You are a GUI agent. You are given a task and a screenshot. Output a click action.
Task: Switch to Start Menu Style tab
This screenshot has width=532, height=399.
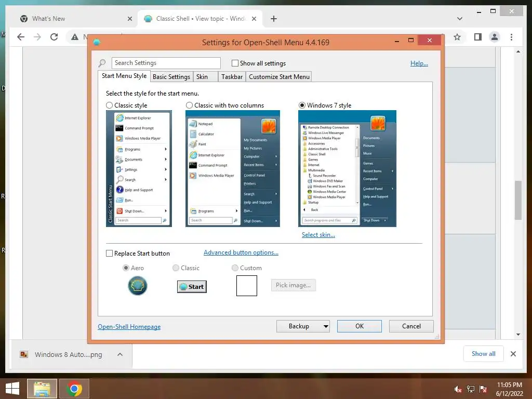click(124, 76)
